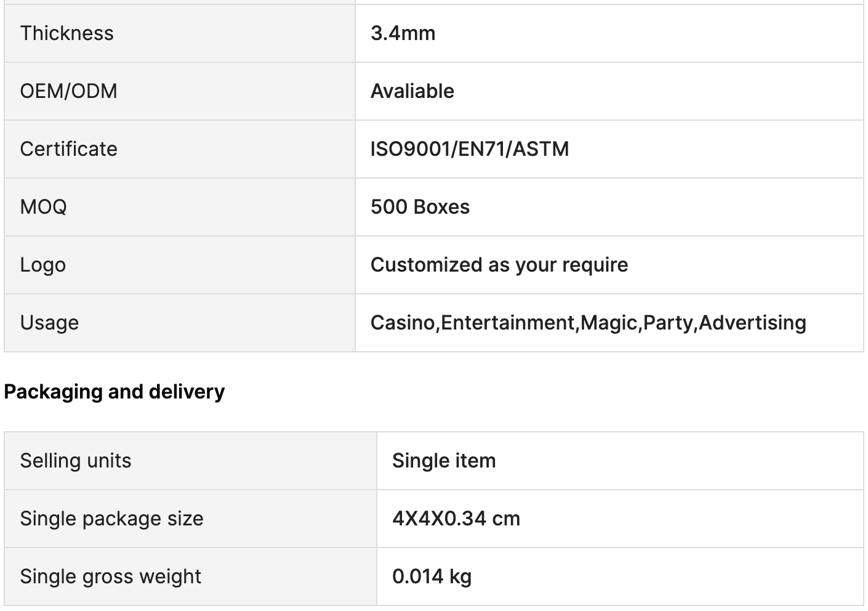The height and width of the screenshot is (611, 868).
Task: Select the ISO9001/EN71/ASTM certificate value
Action: pyautogui.click(x=469, y=149)
